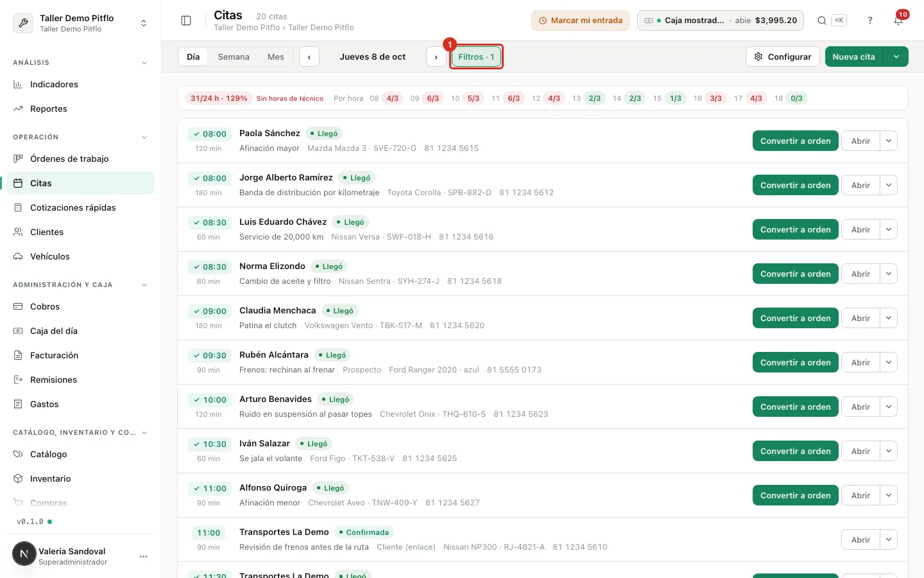The image size is (924, 578).
Task: Switch to the Semana view
Action: [234, 57]
